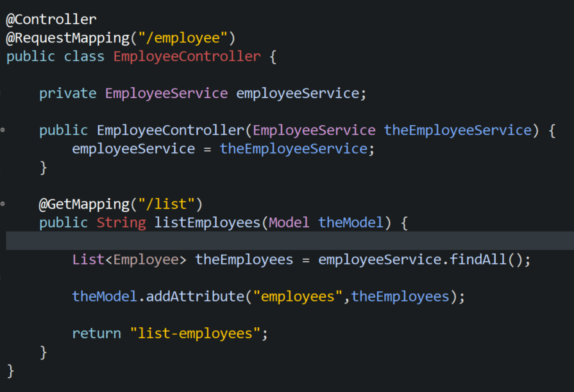
Task: Click the "/employee" string literal
Action: click(x=183, y=38)
